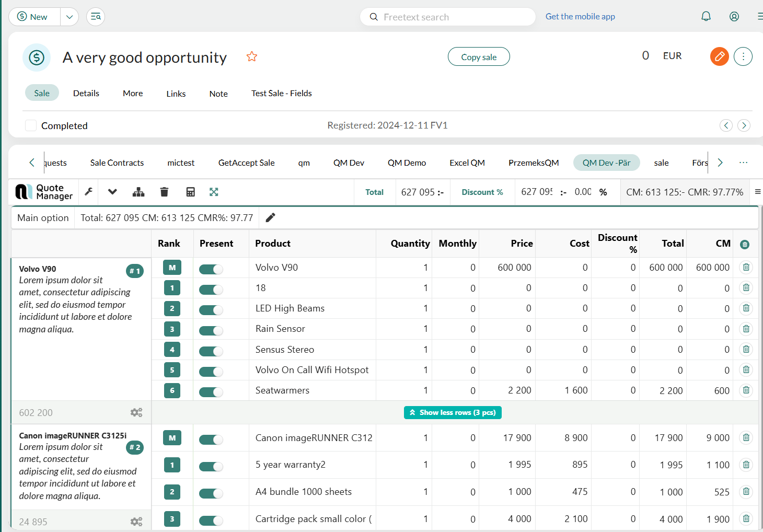
Task: Select the Sale Contracts tab
Action: (117, 163)
